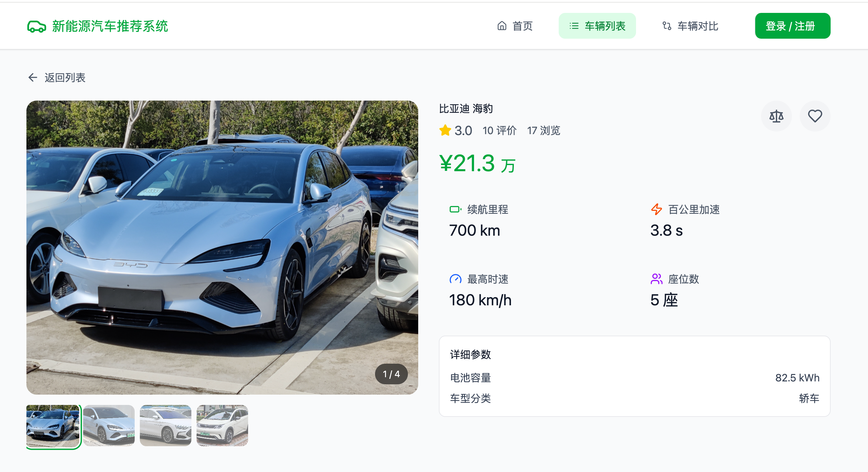Screen dimensions: 868x472
Task: Click the speedometer top speed icon
Action: click(x=455, y=279)
